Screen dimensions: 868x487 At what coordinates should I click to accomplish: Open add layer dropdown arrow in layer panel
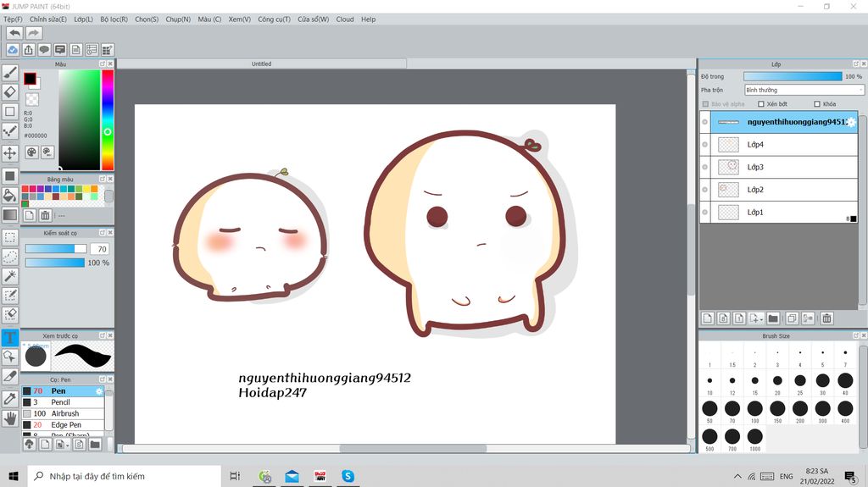761,319
